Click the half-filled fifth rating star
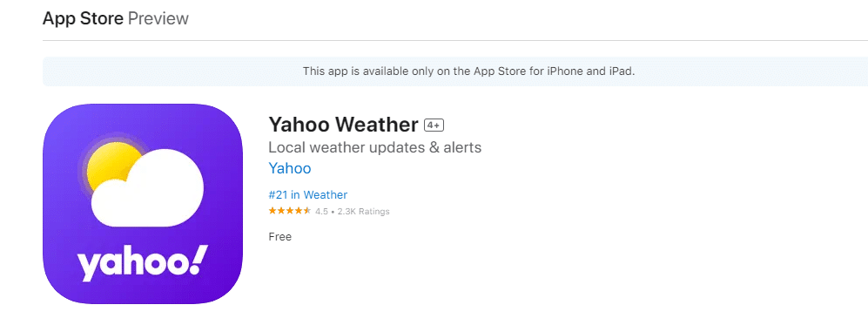The width and height of the screenshot is (868, 332). 307,211
